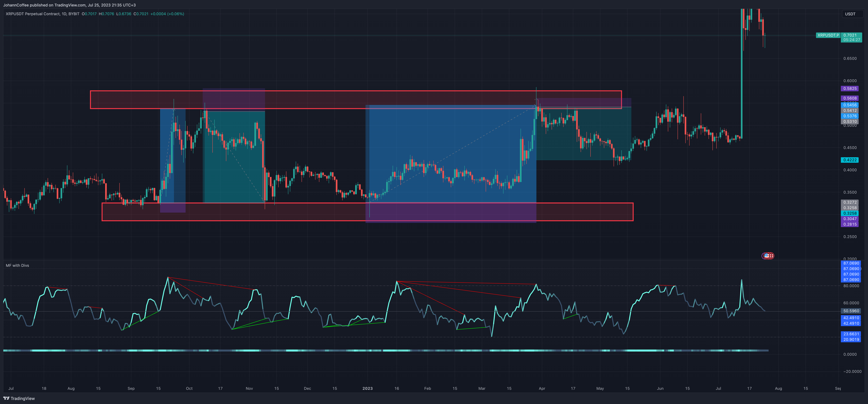Click the 0.4500 price axis tick

pyautogui.click(x=850, y=148)
